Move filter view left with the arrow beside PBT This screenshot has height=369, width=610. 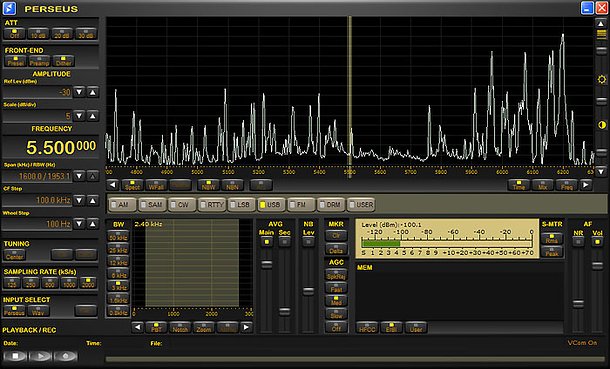137,327
